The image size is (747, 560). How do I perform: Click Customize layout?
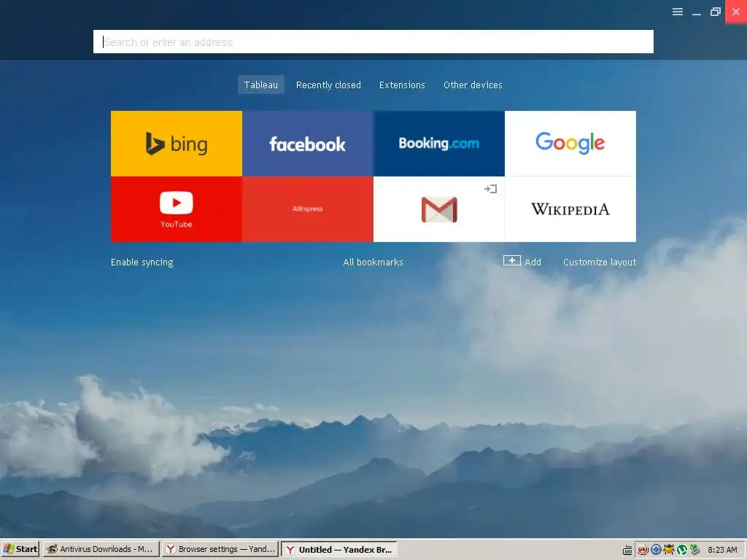point(600,262)
